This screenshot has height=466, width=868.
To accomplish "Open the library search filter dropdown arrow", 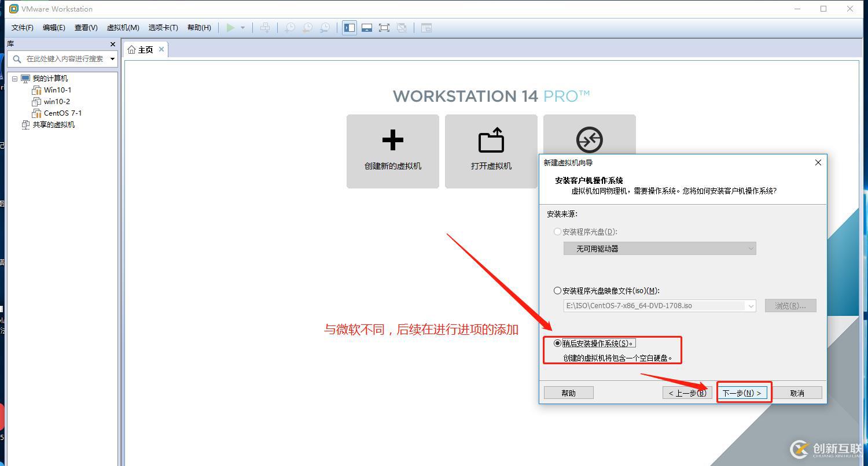I will tap(112, 59).
